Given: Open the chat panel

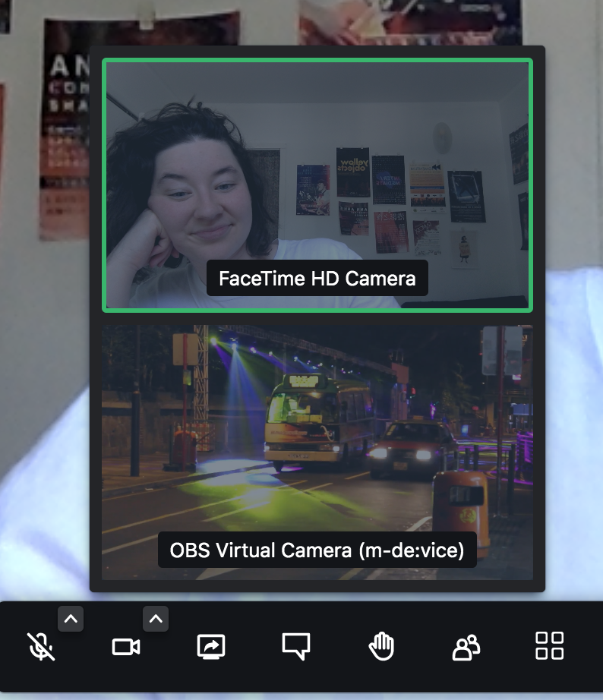Looking at the screenshot, I should [295, 646].
